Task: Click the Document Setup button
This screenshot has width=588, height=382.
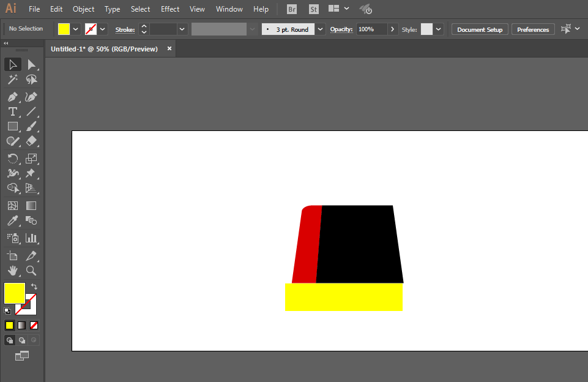Action: point(480,29)
